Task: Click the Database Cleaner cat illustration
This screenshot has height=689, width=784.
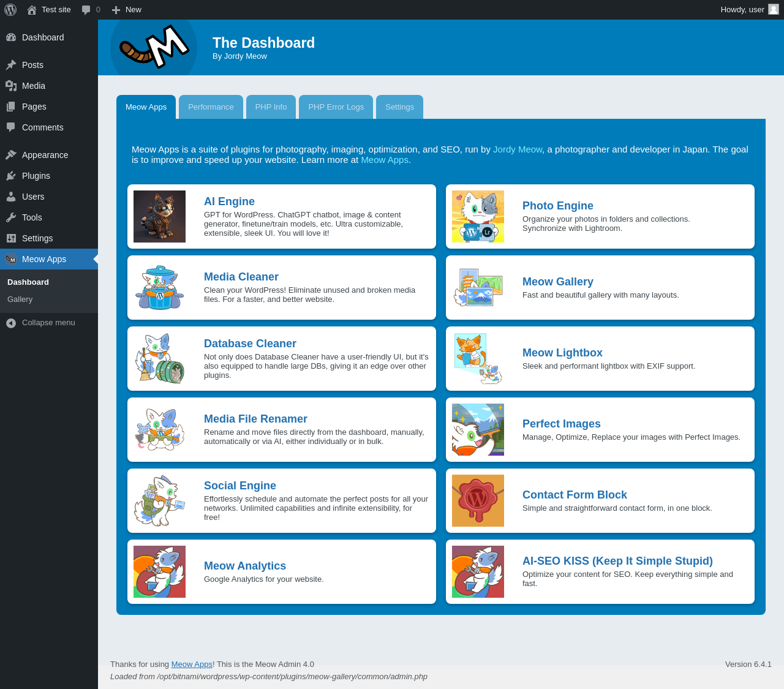Action: pyautogui.click(x=159, y=358)
